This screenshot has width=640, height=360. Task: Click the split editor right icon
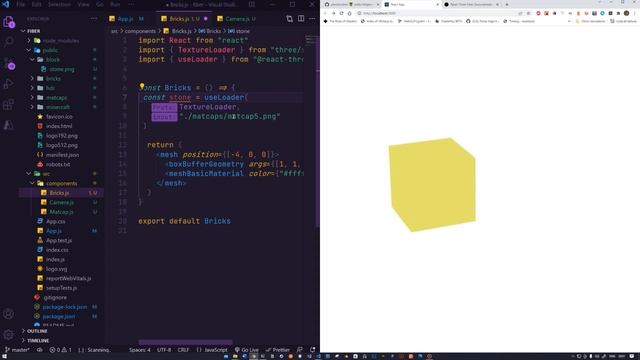[301, 19]
